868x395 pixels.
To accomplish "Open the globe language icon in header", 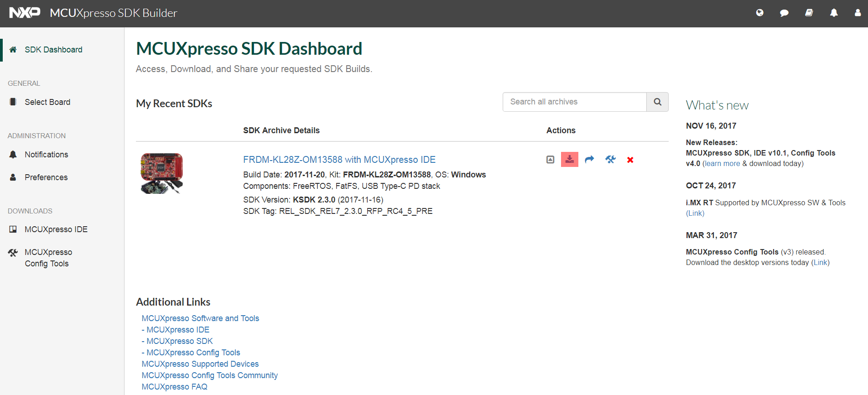I will click(x=759, y=13).
